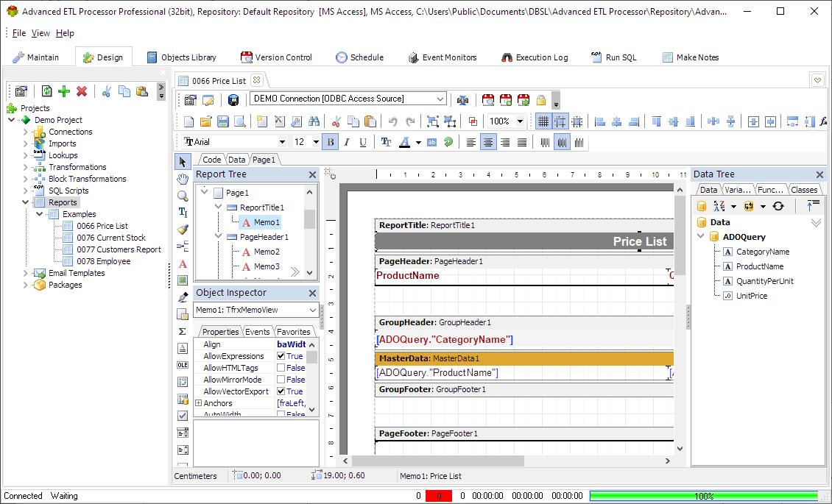
Task: Close the Report Tree panel
Action: click(312, 174)
